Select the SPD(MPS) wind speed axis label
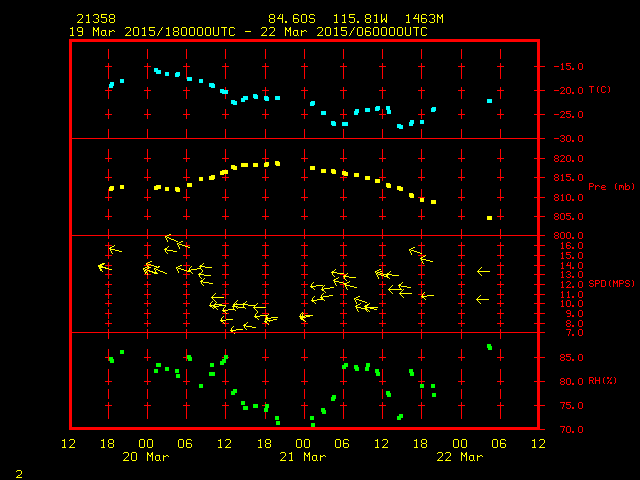The image size is (640, 480). [x=611, y=283]
